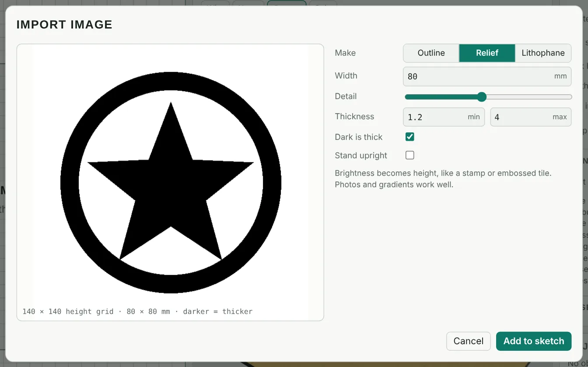Click the Width input field
Viewport: 588px width, 367px height.
click(x=487, y=76)
